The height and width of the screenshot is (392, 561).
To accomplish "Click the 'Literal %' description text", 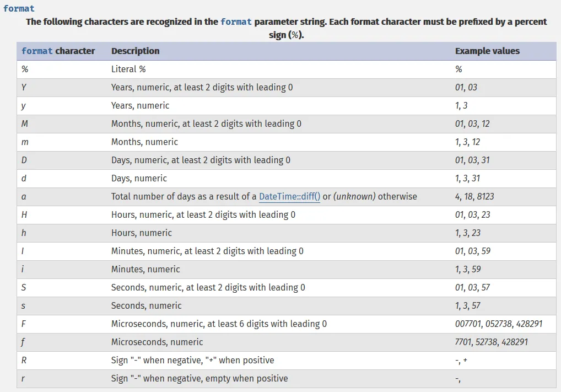I will 128,69.
